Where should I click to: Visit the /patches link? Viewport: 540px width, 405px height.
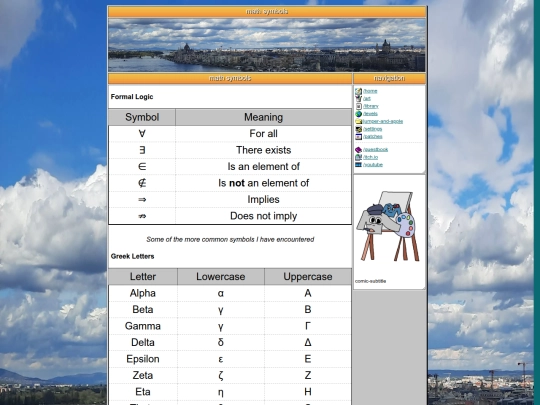tap(373, 137)
